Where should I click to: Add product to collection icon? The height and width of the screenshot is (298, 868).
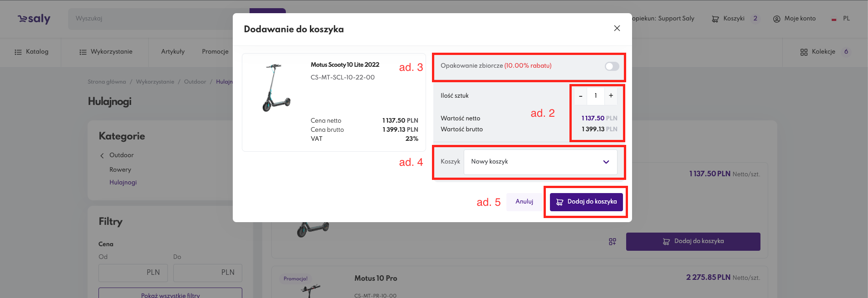pyautogui.click(x=612, y=242)
